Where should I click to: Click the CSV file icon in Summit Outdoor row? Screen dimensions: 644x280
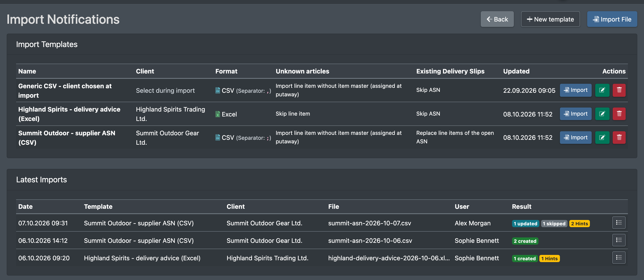point(218,138)
